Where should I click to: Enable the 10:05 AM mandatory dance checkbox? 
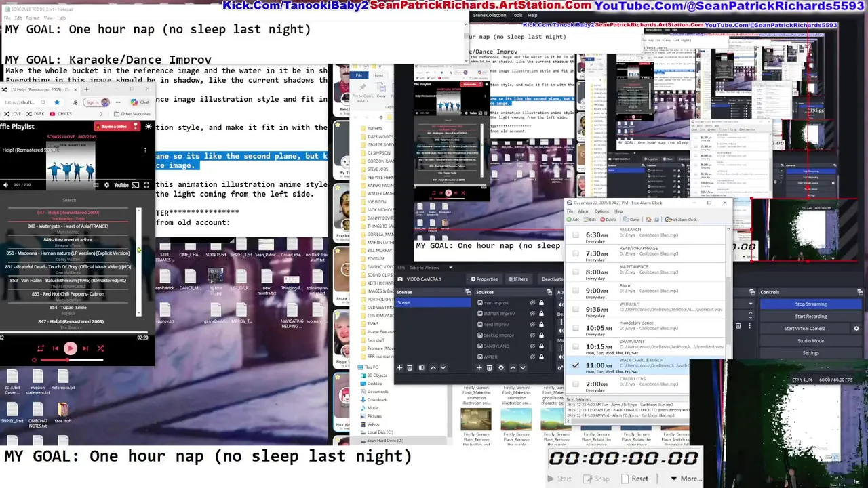pyautogui.click(x=576, y=328)
